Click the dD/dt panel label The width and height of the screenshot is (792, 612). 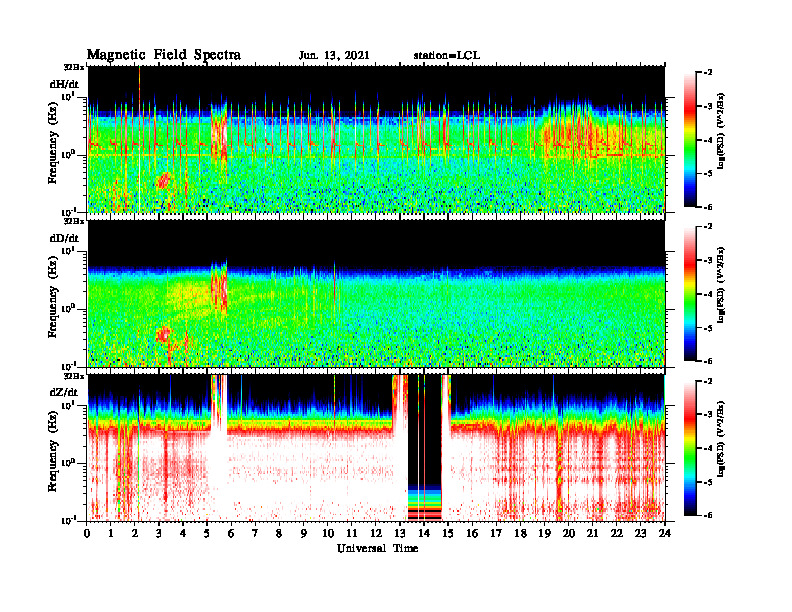tap(64, 238)
